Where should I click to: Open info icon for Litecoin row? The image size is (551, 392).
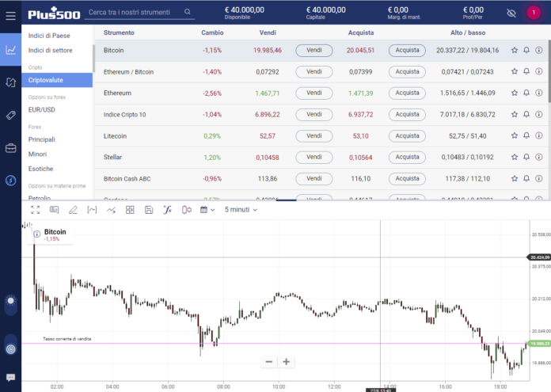538,135
